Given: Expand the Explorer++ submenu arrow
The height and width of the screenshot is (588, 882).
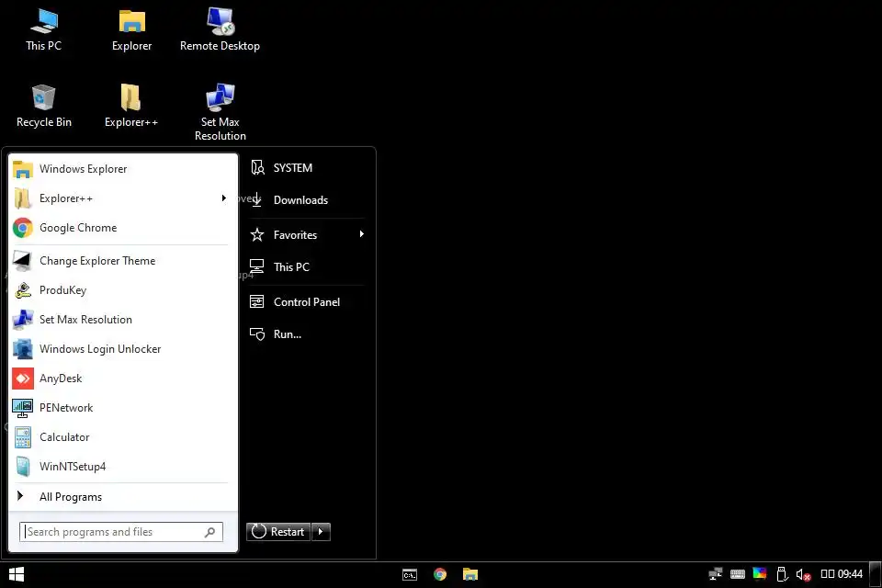Looking at the screenshot, I should tap(224, 198).
